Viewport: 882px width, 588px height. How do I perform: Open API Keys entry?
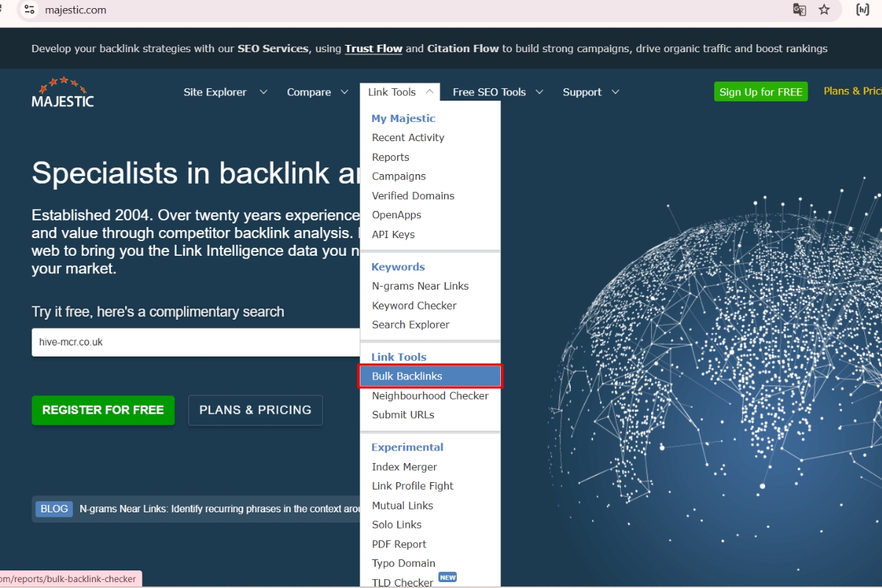(x=394, y=234)
